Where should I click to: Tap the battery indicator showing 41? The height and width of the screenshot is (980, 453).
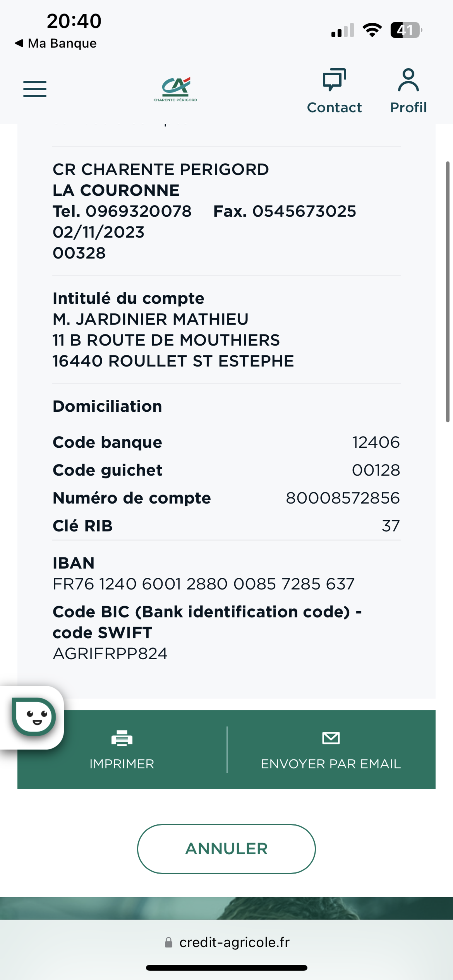click(x=406, y=30)
